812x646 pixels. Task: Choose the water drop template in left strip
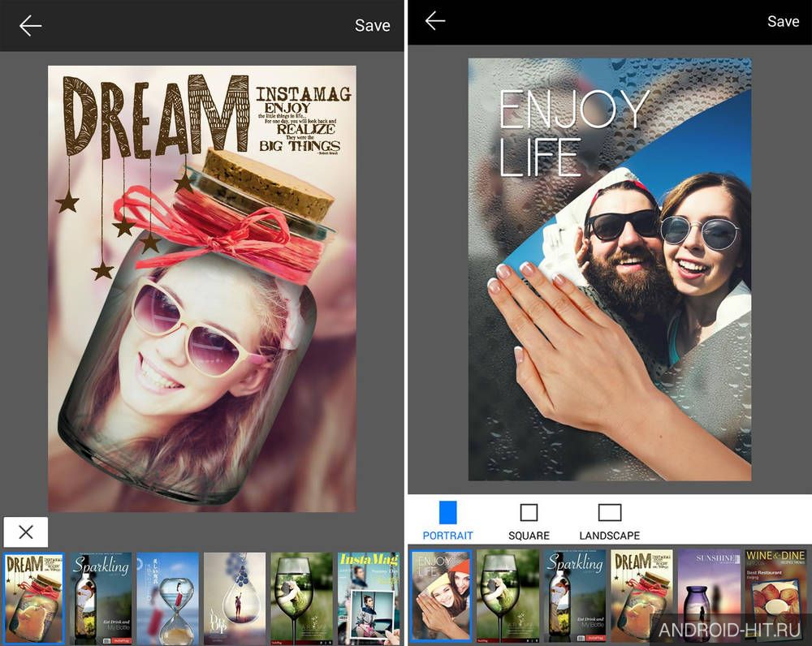(x=235, y=598)
